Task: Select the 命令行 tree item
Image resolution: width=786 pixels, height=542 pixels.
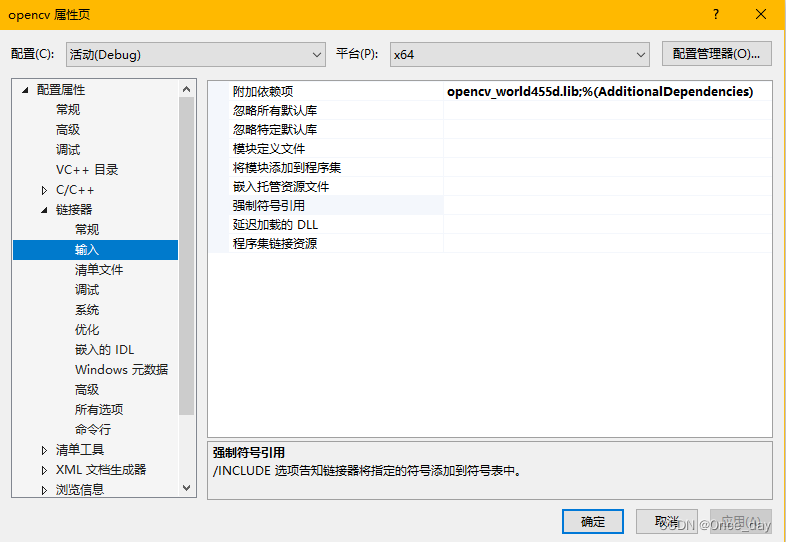Action: coord(93,430)
